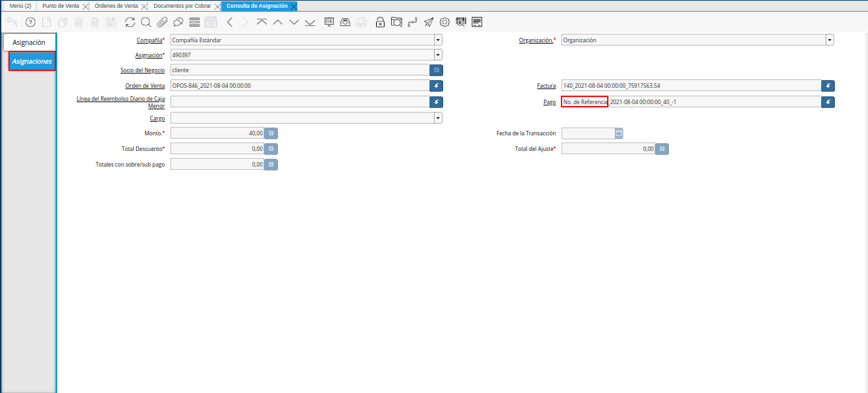Close the Punto de Venta tab
Viewport: 868px width, 393px height.
(86, 6)
